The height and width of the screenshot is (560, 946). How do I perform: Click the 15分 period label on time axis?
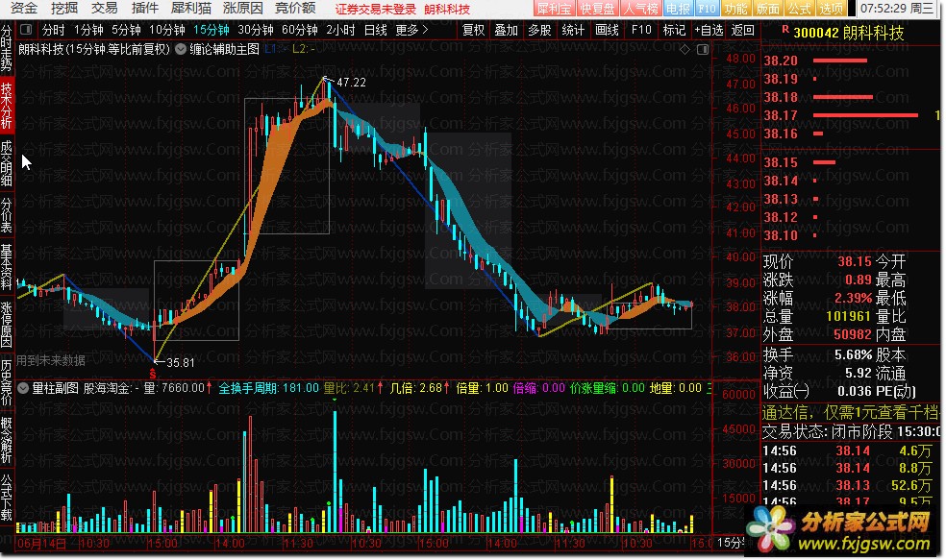point(730,543)
